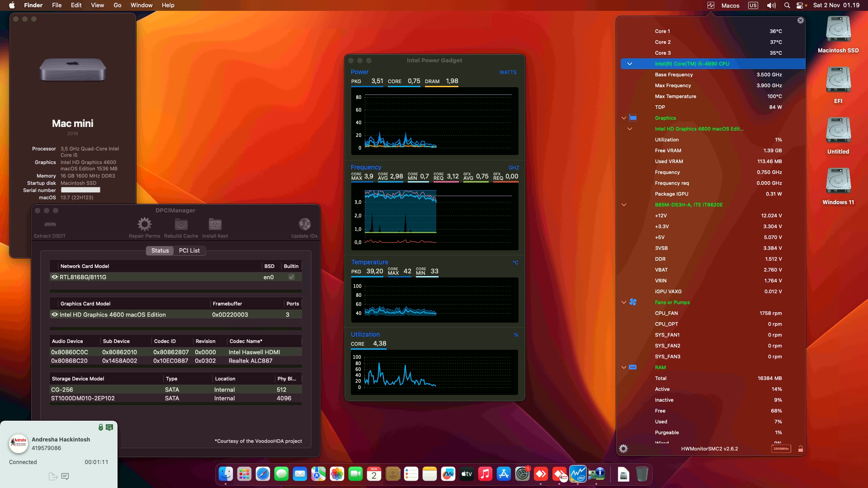The height and width of the screenshot is (488, 868).
Task: Toggle eye icon beside RTL8168G/8111G
Action: (x=55, y=277)
